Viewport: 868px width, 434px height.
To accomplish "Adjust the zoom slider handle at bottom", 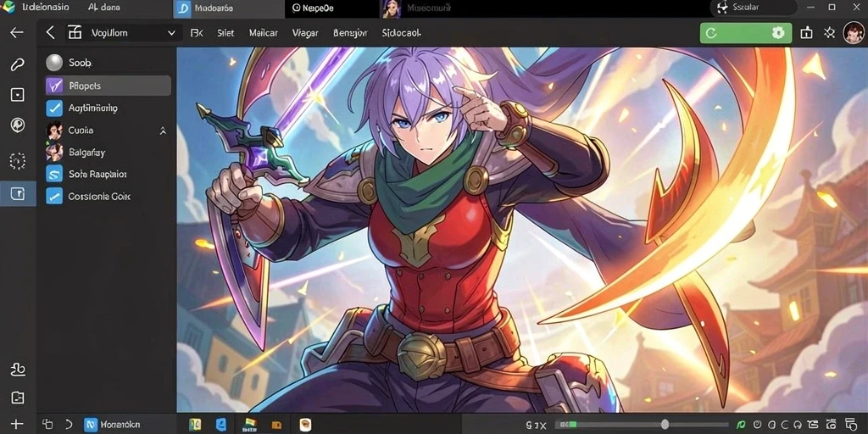I will tap(665, 425).
